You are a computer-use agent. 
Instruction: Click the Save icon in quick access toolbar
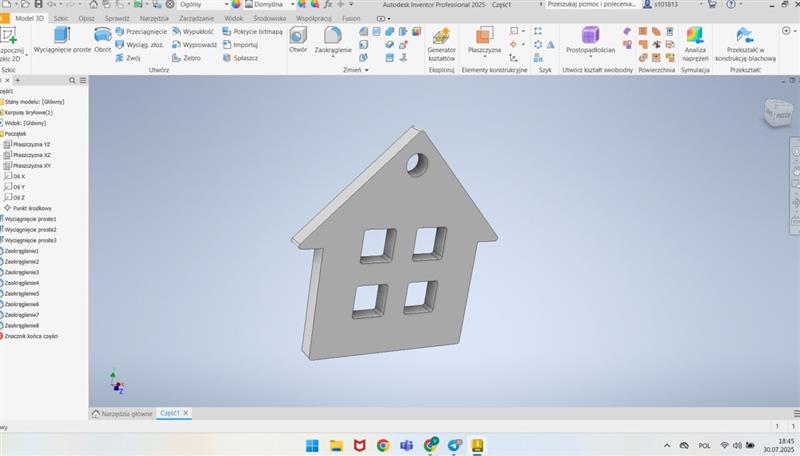(38, 5)
